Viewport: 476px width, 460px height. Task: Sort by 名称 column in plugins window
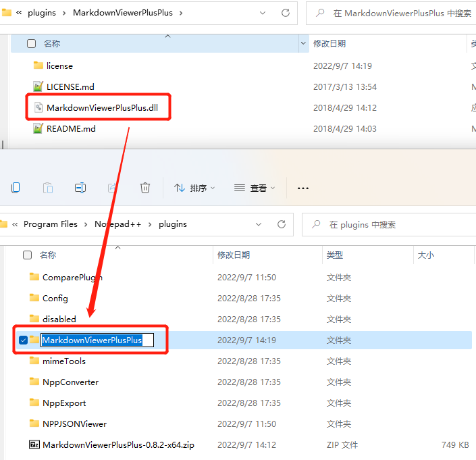click(48, 255)
